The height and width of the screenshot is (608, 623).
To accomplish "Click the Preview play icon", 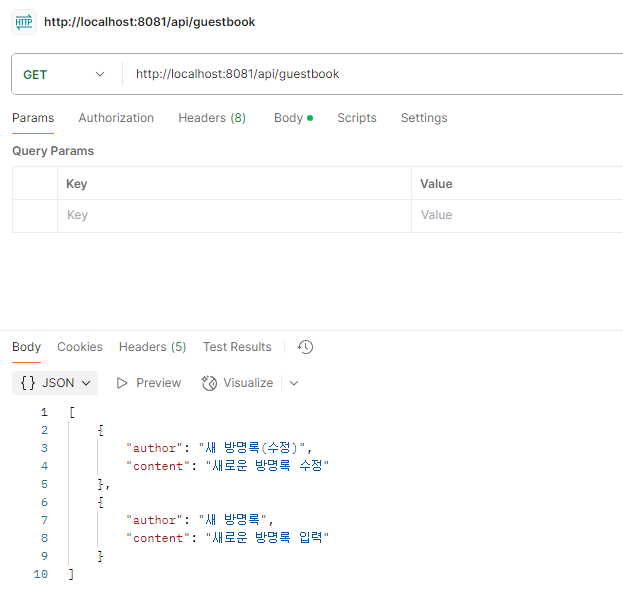I will [122, 383].
